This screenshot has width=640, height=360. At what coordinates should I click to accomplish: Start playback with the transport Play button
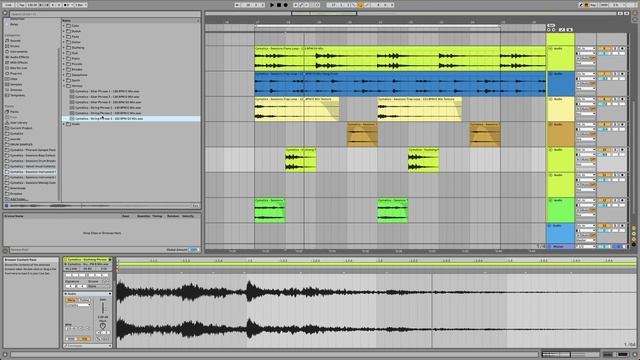pos(272,5)
